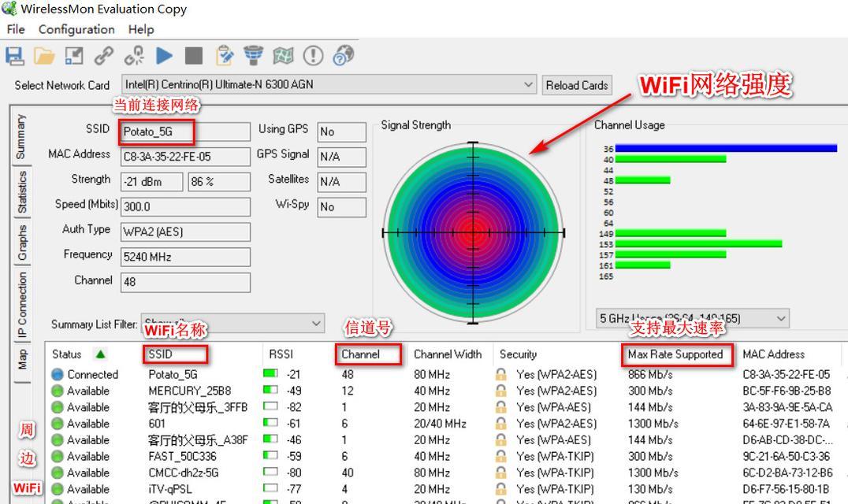Image resolution: width=848 pixels, height=504 pixels.
Task: Click the channel 153 green usage bar
Action: (698, 244)
